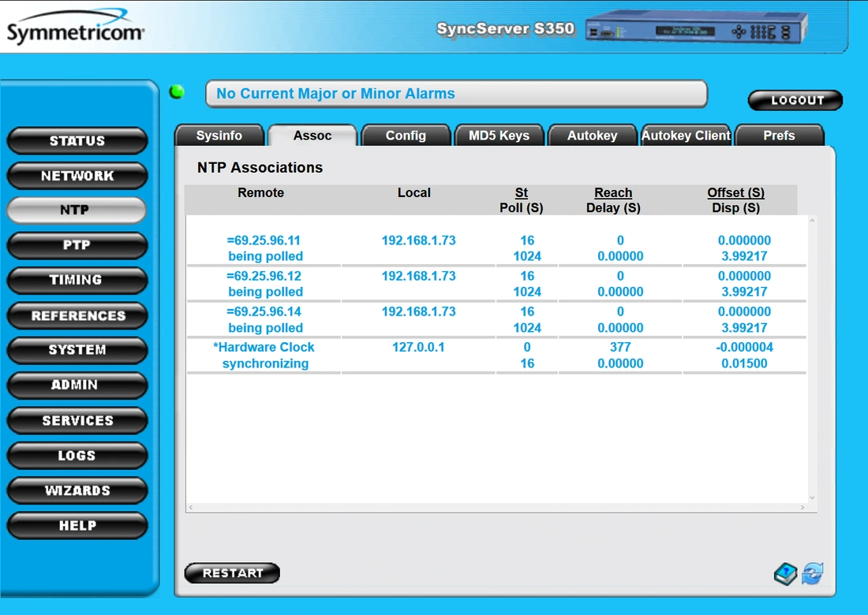Open the WIZARDS section

pos(77,490)
